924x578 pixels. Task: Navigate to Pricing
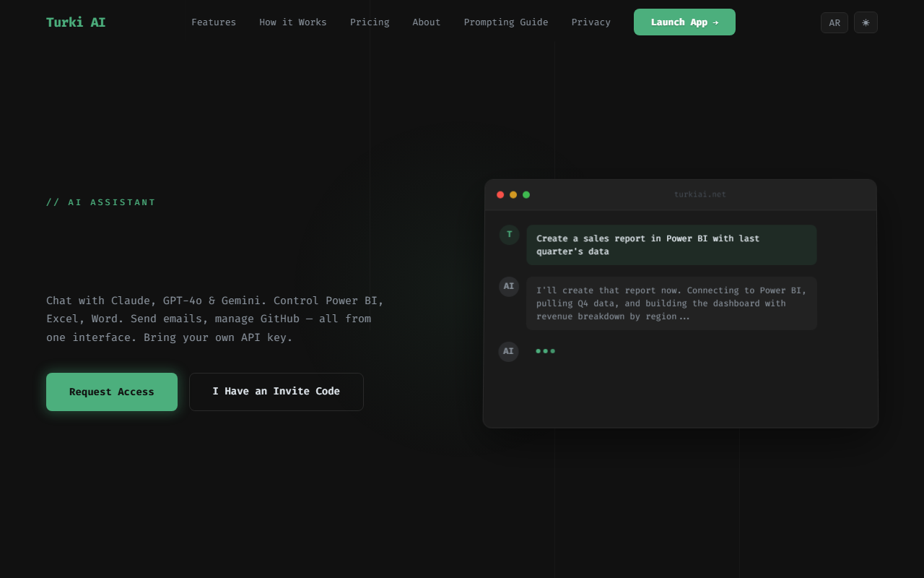click(x=370, y=22)
